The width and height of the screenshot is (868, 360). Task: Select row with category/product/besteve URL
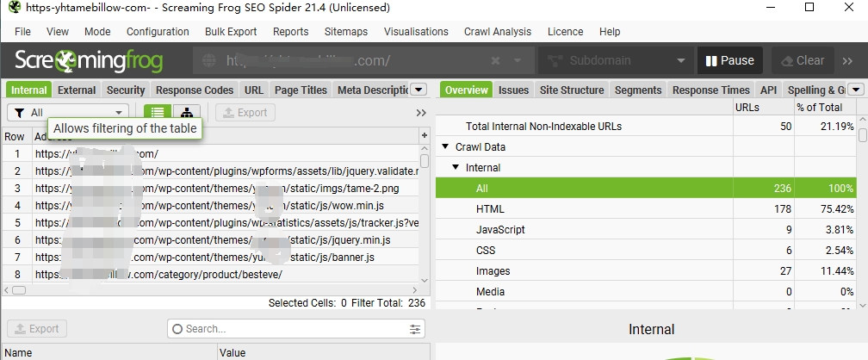(x=210, y=274)
